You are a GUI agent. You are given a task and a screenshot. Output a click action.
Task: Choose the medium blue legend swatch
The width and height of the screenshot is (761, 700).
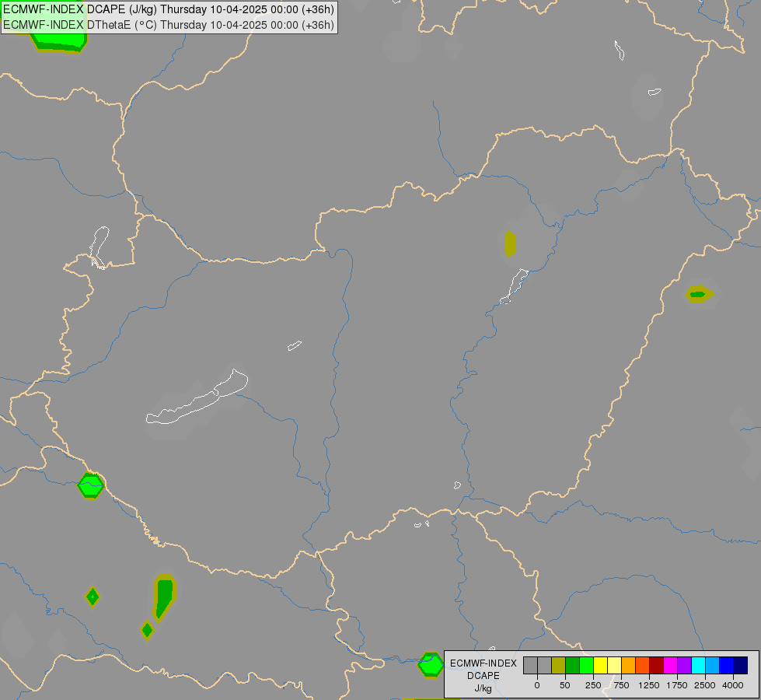pos(727,665)
